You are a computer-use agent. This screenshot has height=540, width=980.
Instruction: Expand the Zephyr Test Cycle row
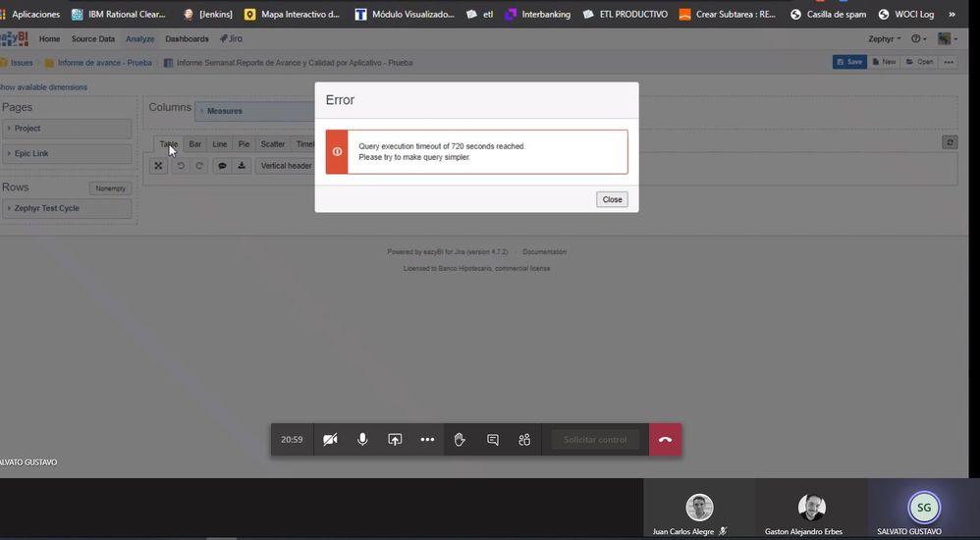[67, 208]
